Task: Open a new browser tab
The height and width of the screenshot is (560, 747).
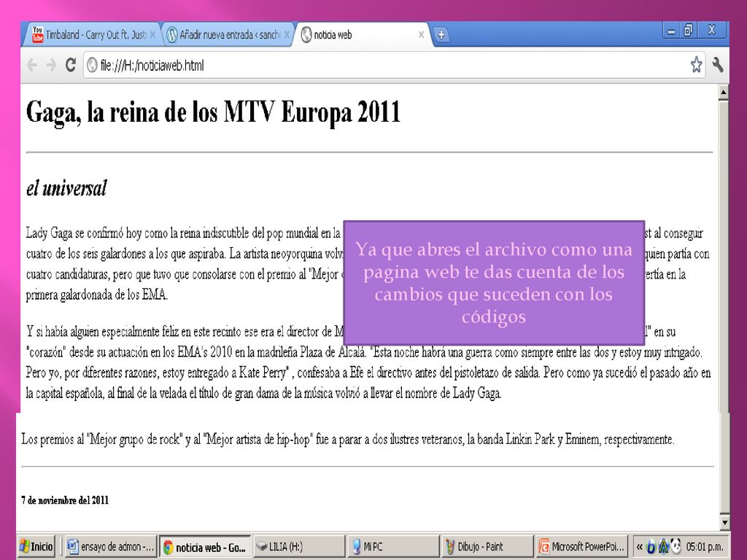Action: tap(441, 35)
